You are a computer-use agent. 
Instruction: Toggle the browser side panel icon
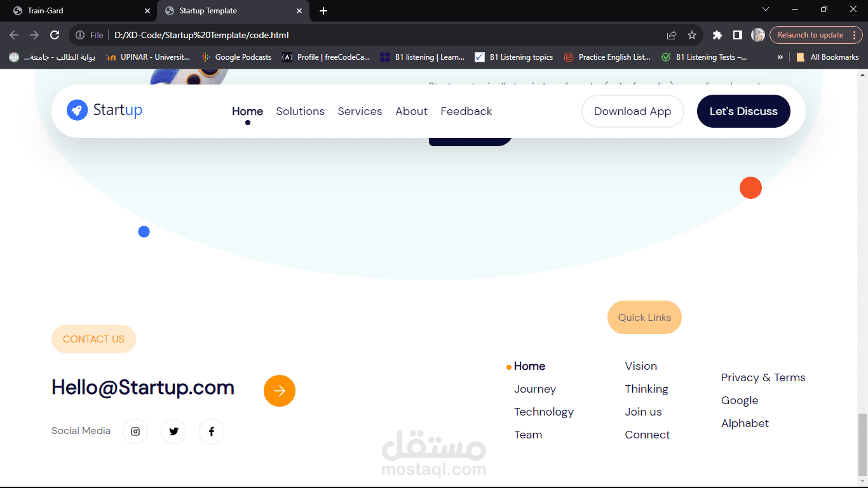pyautogui.click(x=738, y=35)
